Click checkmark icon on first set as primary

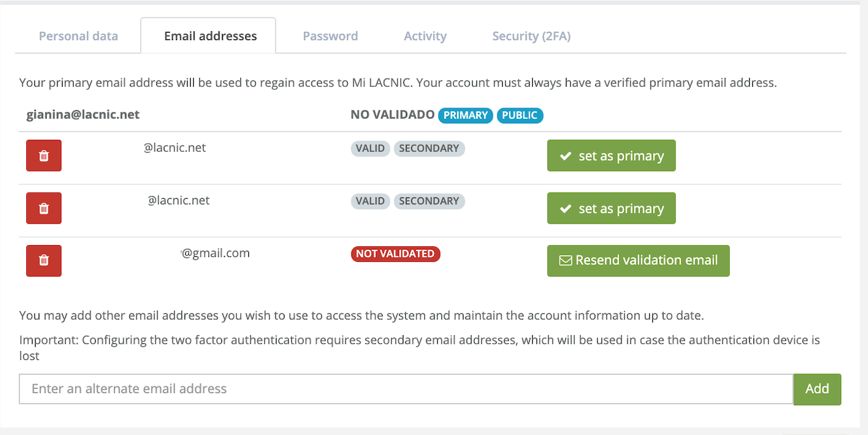pyautogui.click(x=565, y=156)
